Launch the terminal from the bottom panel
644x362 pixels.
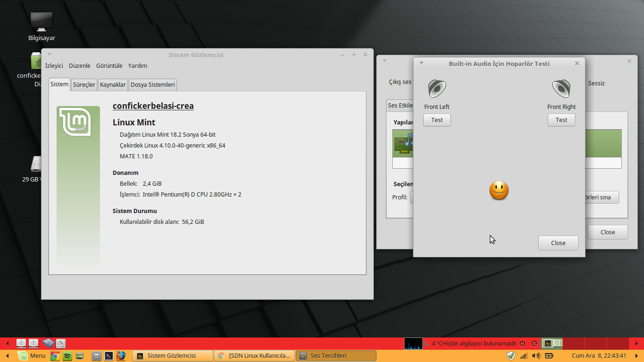pos(109,356)
